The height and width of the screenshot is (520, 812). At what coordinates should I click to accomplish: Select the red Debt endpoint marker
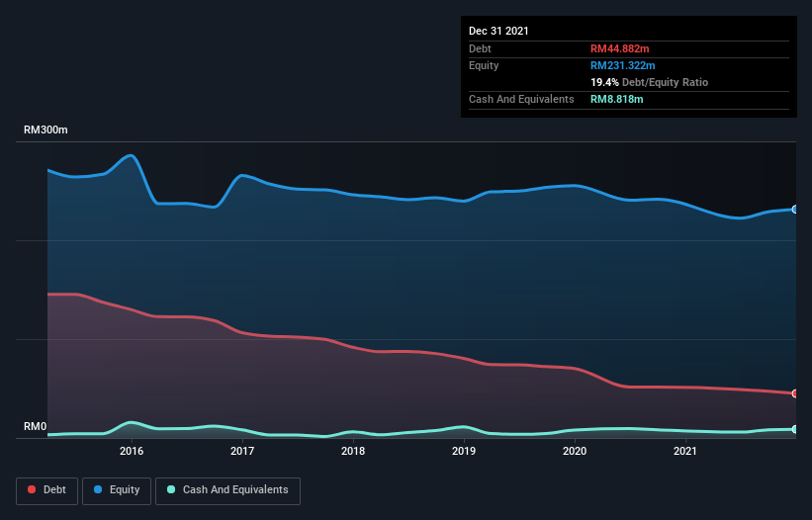pos(795,393)
